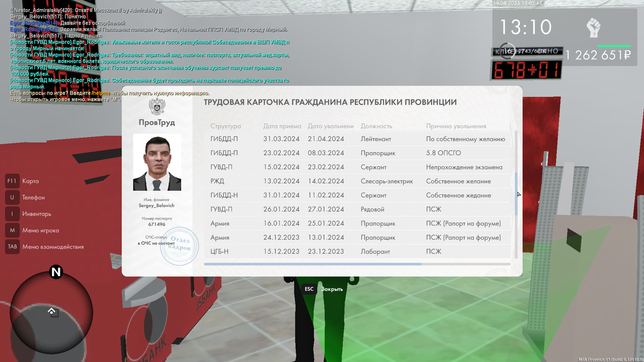The image size is (644, 362).
Task: Click the Структура column header
Action: tap(225, 126)
